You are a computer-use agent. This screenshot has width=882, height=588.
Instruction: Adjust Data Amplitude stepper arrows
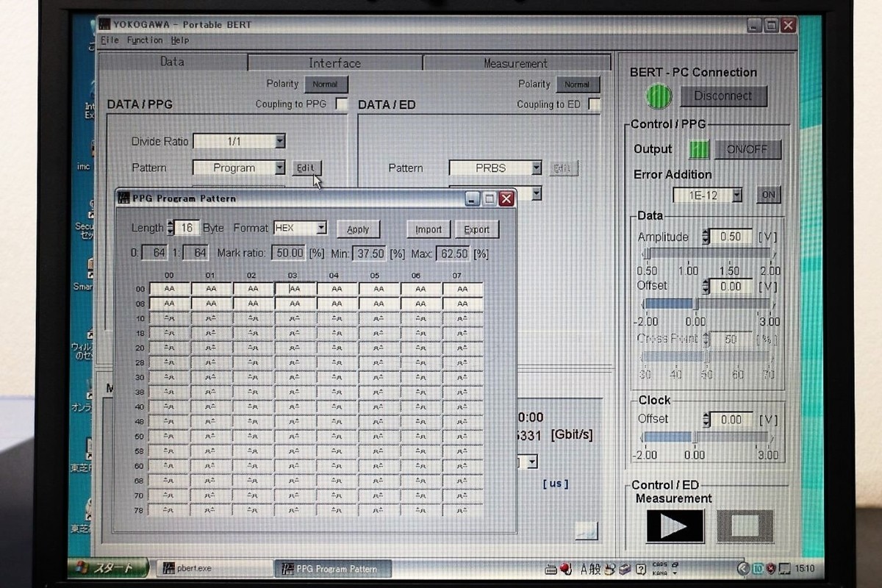[x=706, y=237]
